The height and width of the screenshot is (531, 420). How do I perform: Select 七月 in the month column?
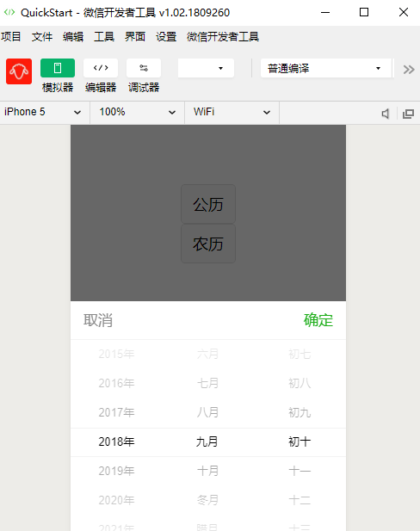[207, 383]
